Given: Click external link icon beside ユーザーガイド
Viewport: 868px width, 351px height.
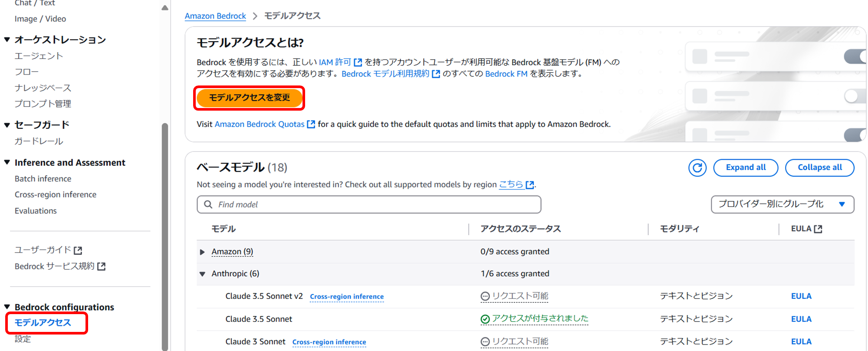Looking at the screenshot, I should coord(78,250).
